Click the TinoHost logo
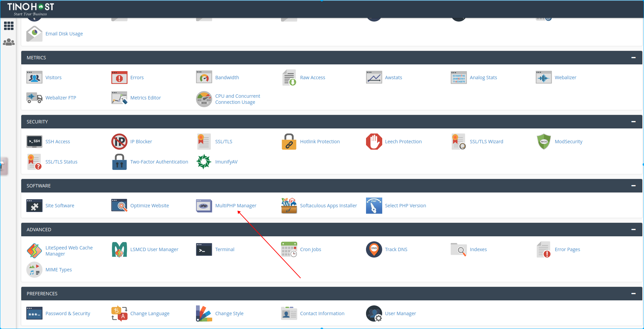Image resolution: width=644 pixels, height=329 pixels. click(31, 9)
